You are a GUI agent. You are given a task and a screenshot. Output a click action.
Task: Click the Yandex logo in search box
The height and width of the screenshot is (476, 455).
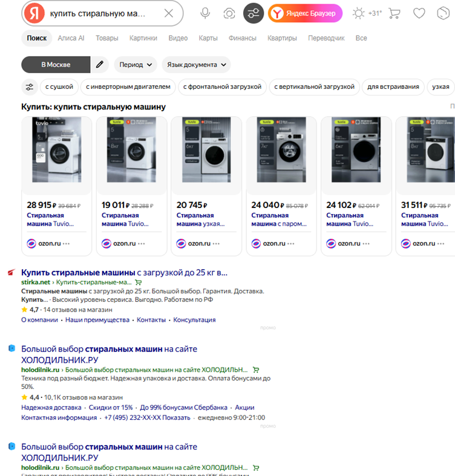(x=34, y=13)
